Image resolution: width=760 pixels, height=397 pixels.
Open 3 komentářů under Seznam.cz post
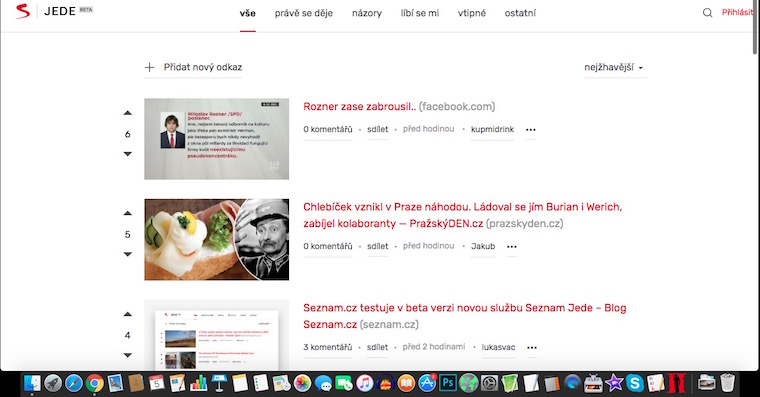pos(328,347)
